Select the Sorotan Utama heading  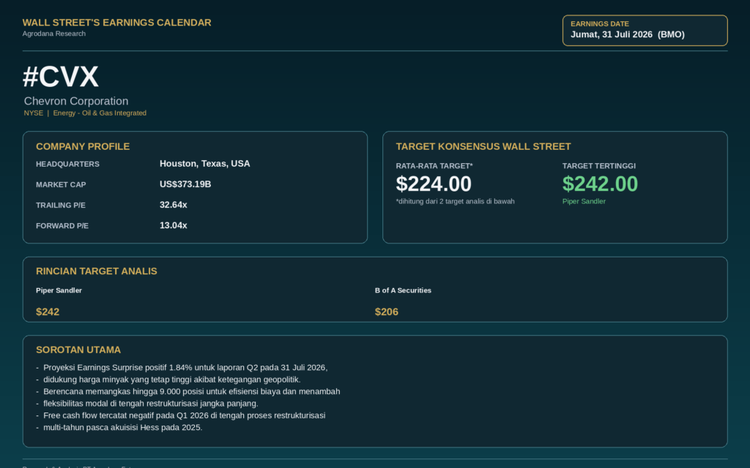pyautogui.click(x=78, y=350)
